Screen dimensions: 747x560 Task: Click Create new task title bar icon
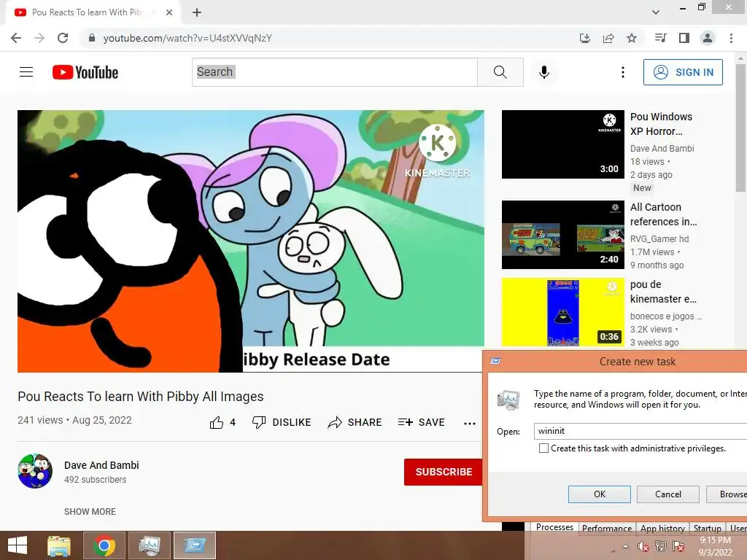point(495,362)
